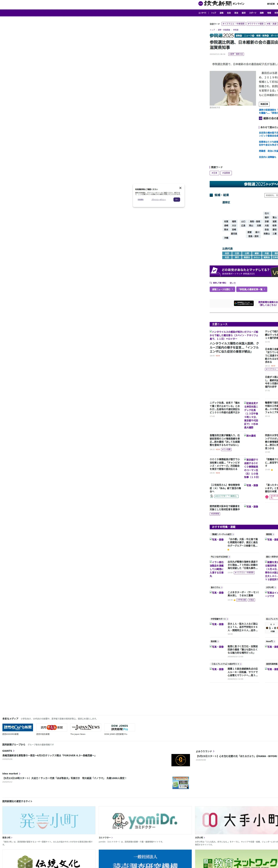Click 「参院選」の最新記事一覧 button
278x868 pixels.
tap(252, 289)
